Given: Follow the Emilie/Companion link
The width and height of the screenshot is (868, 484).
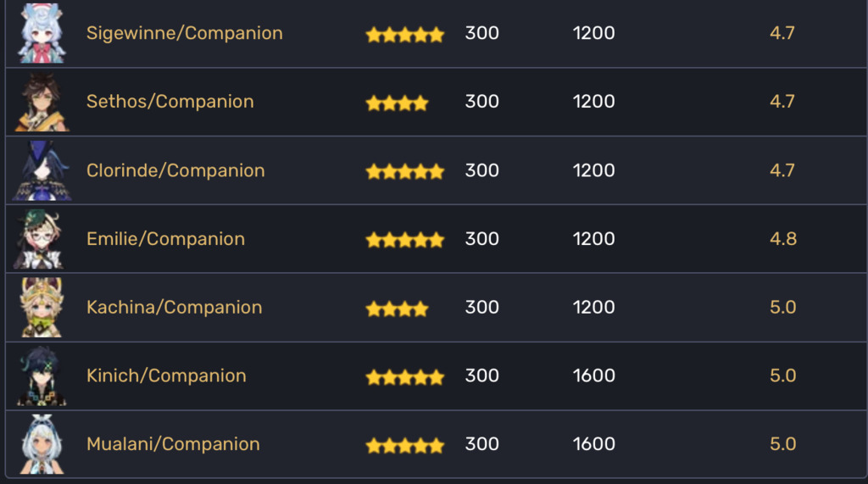Looking at the screenshot, I should (x=165, y=239).
